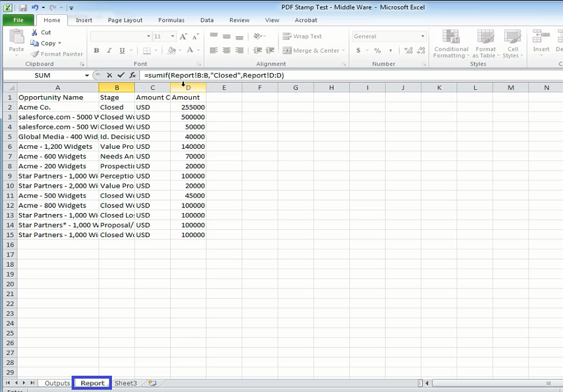
Task: Click the Borders icon
Action: [x=147, y=51]
